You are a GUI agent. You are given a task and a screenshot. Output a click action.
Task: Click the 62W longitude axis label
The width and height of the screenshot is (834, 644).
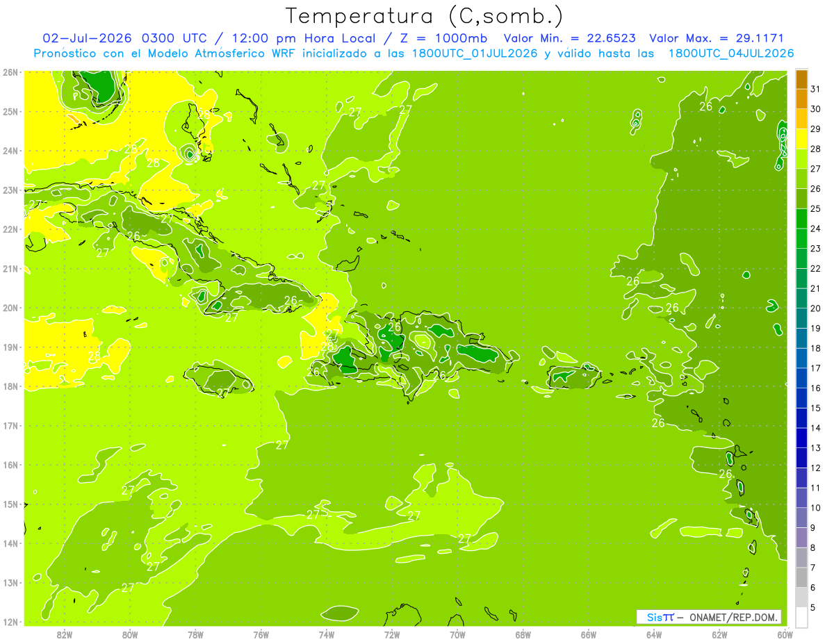tap(719, 634)
